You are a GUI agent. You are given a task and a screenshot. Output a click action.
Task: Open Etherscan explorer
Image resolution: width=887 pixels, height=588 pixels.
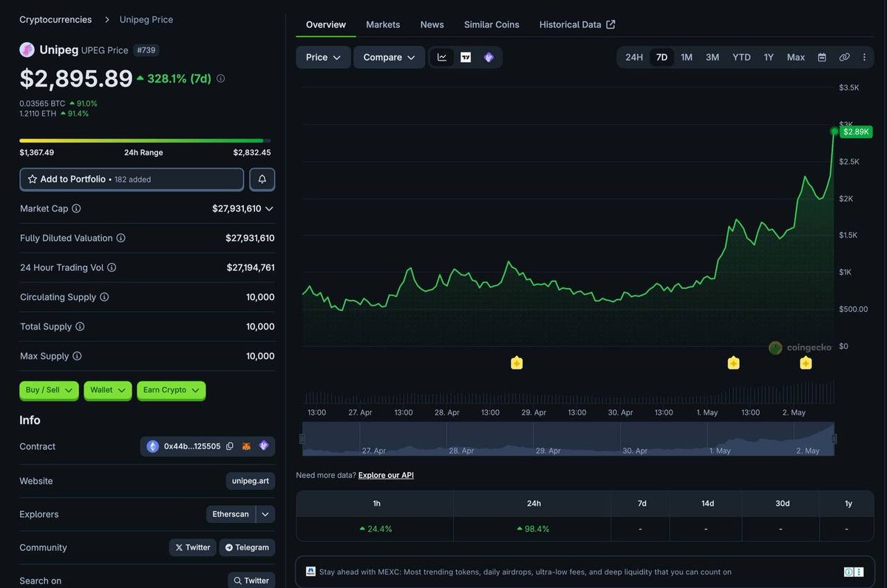[x=231, y=514]
